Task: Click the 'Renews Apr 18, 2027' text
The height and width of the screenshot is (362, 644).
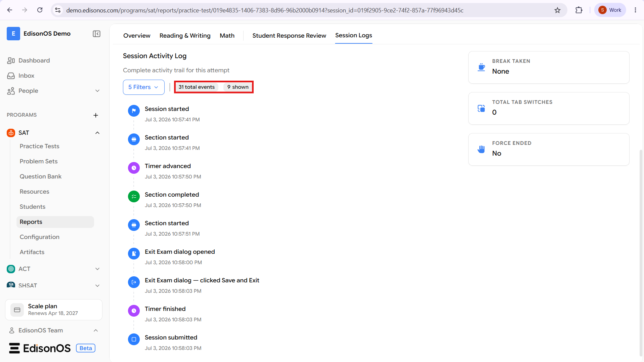Action: tap(53, 313)
